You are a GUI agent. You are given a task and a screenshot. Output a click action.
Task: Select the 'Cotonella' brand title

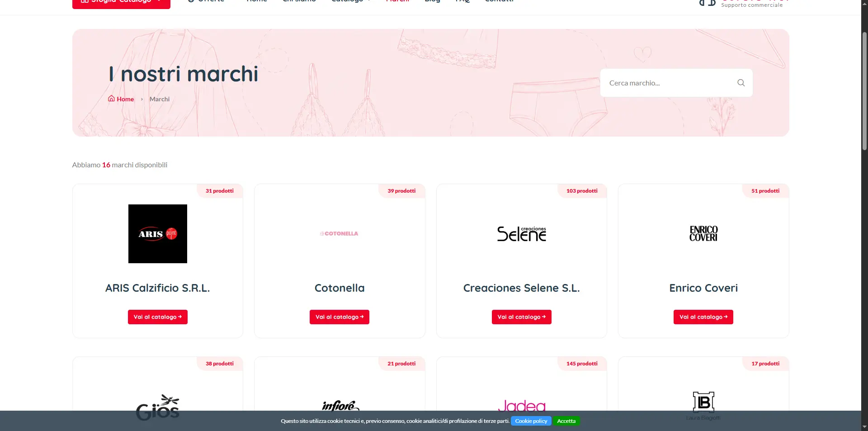(340, 288)
